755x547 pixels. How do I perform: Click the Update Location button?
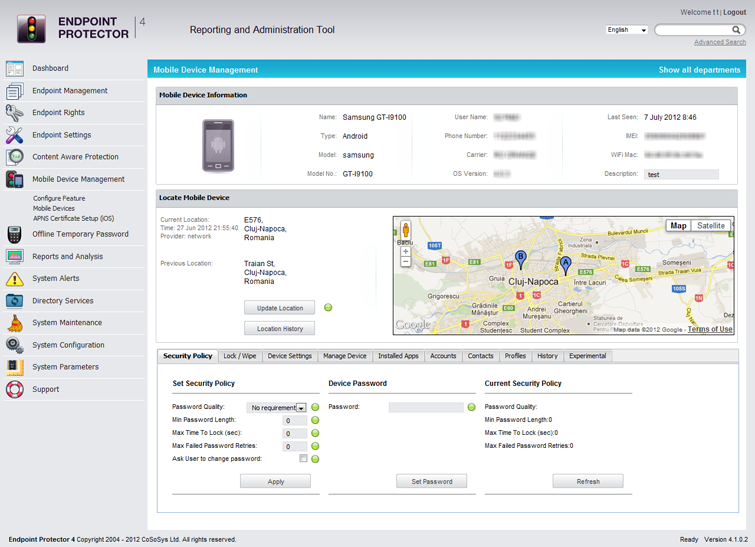280,308
